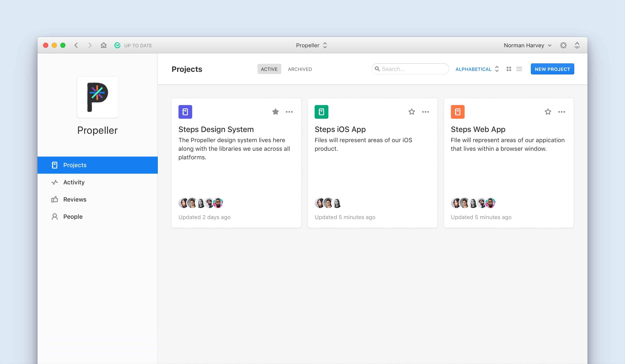The width and height of the screenshot is (625, 364).
Task: Minimize the window with the yellow button
Action: point(54,45)
